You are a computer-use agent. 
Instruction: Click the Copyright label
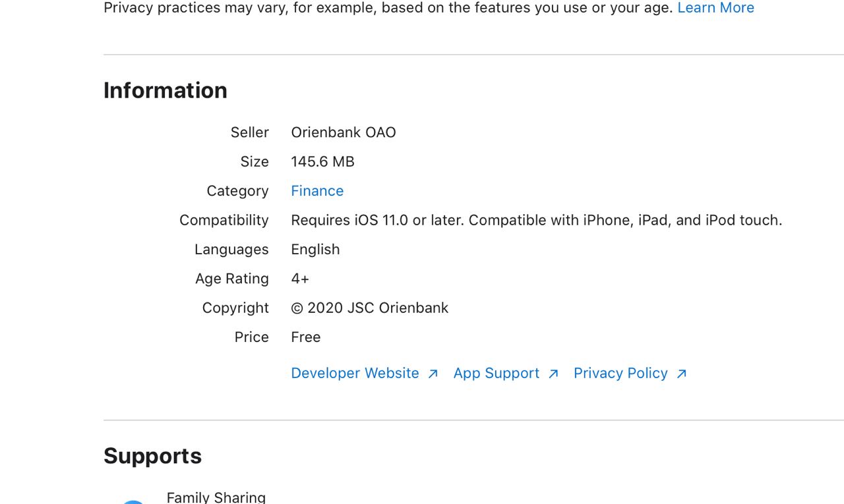pos(235,308)
